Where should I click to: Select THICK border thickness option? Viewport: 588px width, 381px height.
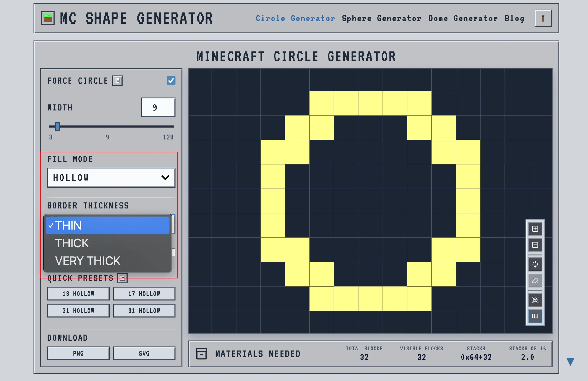click(108, 243)
